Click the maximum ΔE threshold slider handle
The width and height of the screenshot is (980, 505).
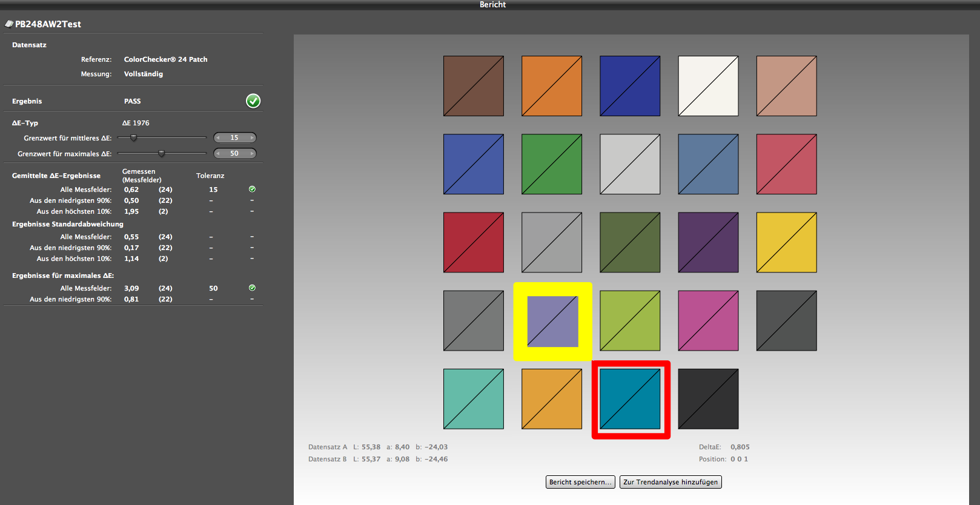click(x=161, y=154)
